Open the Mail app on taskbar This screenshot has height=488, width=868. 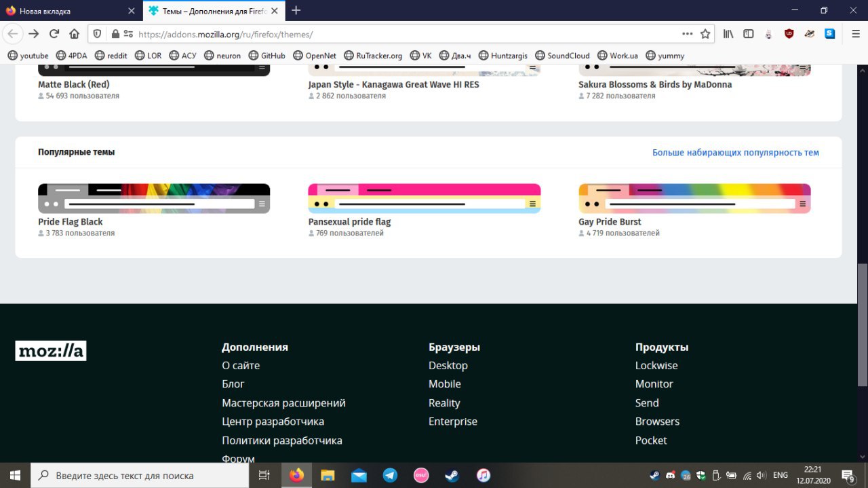tap(359, 475)
